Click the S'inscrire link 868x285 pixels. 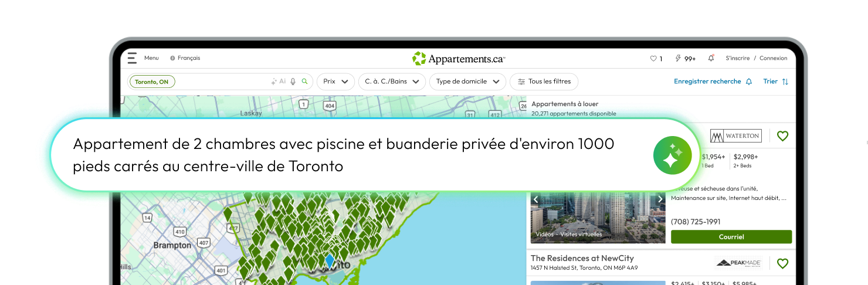coord(737,58)
